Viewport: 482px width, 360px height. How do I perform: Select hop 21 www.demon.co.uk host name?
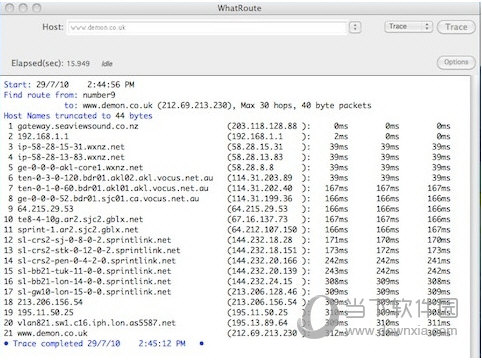(53, 333)
